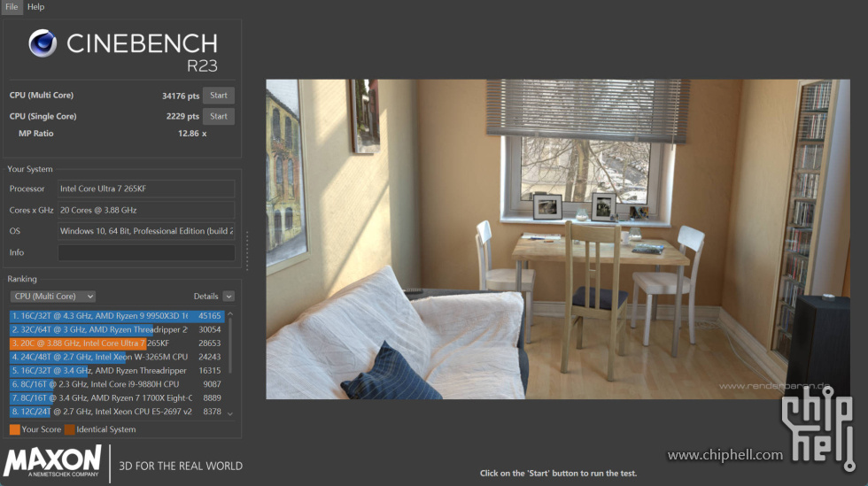Expand the Details dropdown arrow
This screenshot has height=486, width=868.
click(x=229, y=297)
